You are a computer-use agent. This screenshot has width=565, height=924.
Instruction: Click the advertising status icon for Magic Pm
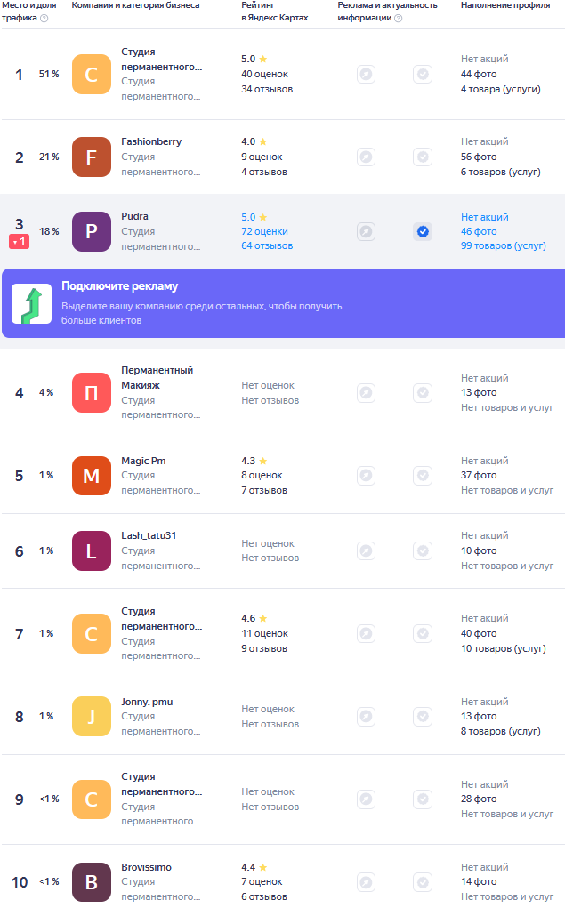coord(367,476)
